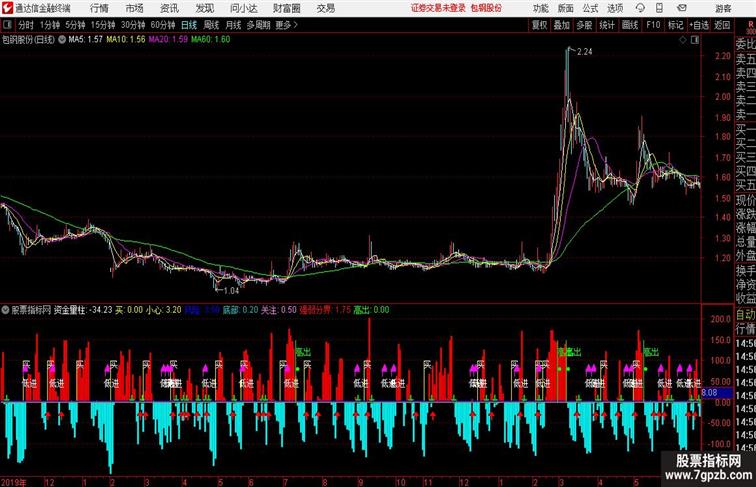756x487 pixels.
Task: Click the 资金量柱: -34.23 value
Action: pos(83,310)
